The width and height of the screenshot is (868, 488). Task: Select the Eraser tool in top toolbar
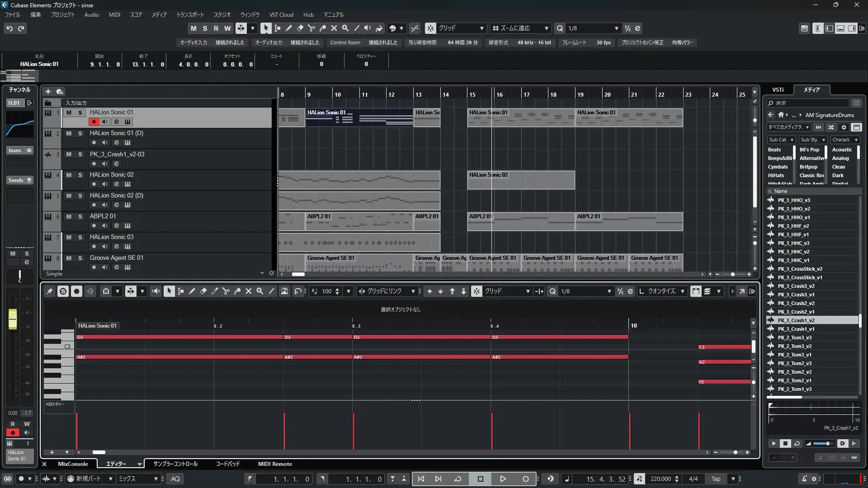(300, 28)
